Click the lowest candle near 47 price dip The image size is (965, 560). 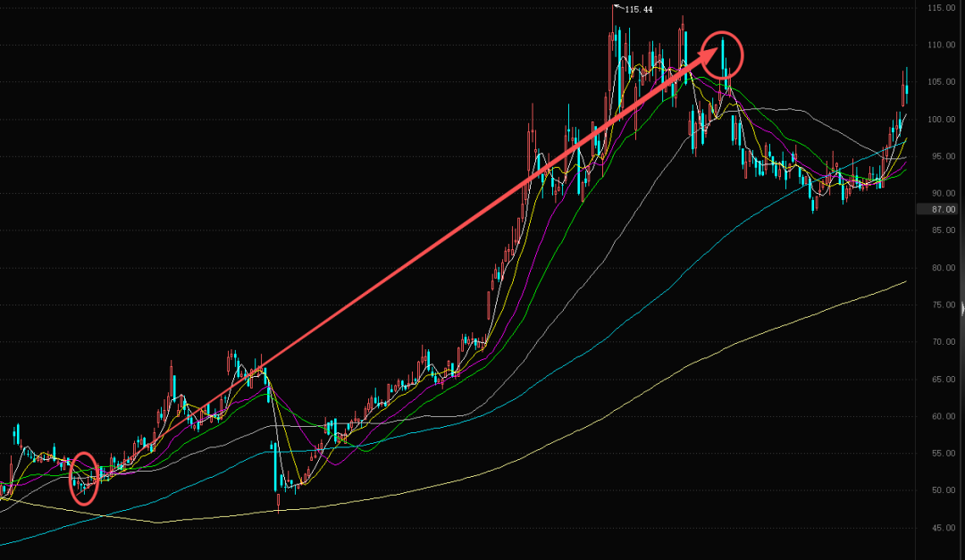(x=279, y=500)
